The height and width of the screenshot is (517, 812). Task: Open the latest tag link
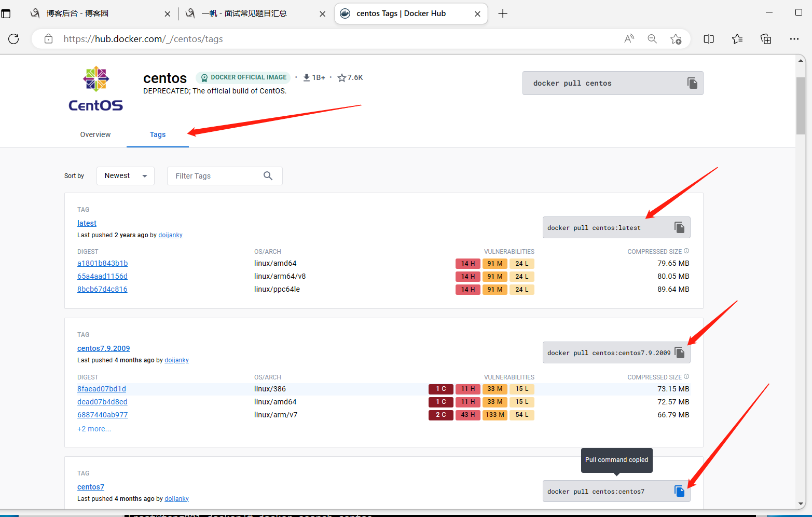click(87, 223)
